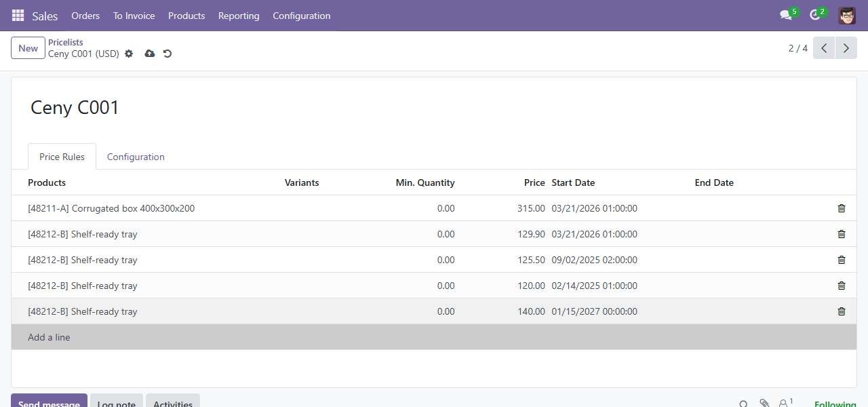Select the [48211-A] Corrugated box 400x300x200 cell
This screenshot has height=407, width=868.
(111, 208)
